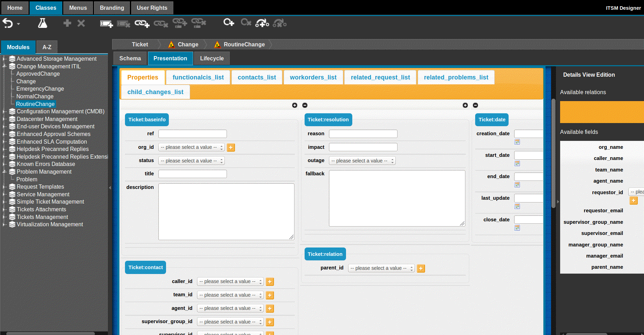This screenshot has height=335, width=644.
Task: Expand the Configuration Management (CMDB) module node
Action: pos(4,112)
